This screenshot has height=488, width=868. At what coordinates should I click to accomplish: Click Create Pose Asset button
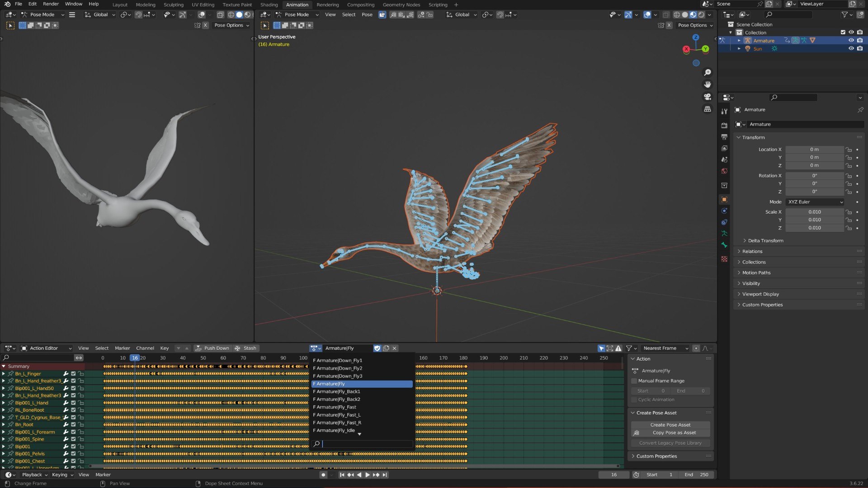670,425
